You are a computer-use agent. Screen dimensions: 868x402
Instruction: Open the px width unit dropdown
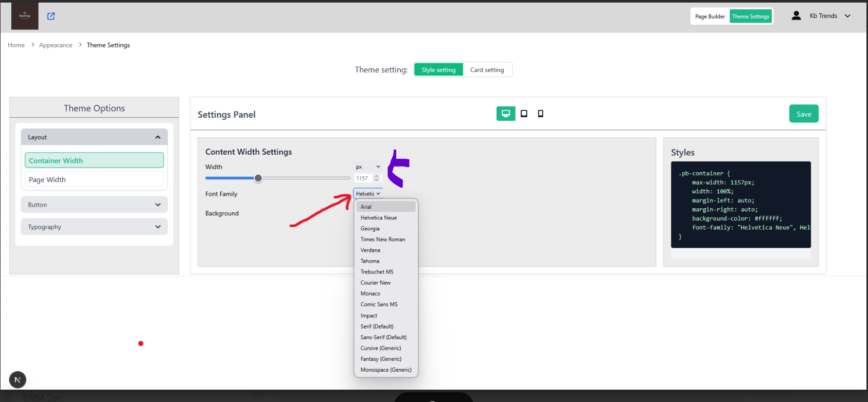(368, 167)
